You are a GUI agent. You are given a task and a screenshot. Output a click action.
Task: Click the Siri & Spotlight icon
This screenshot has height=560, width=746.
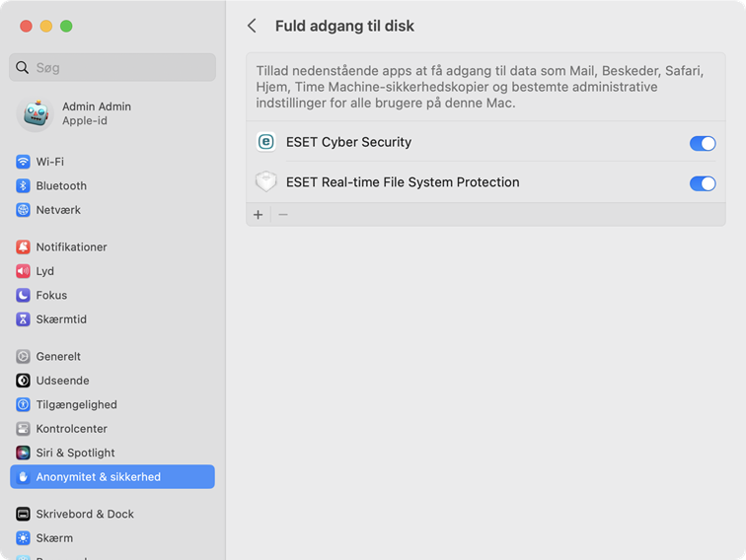click(23, 453)
